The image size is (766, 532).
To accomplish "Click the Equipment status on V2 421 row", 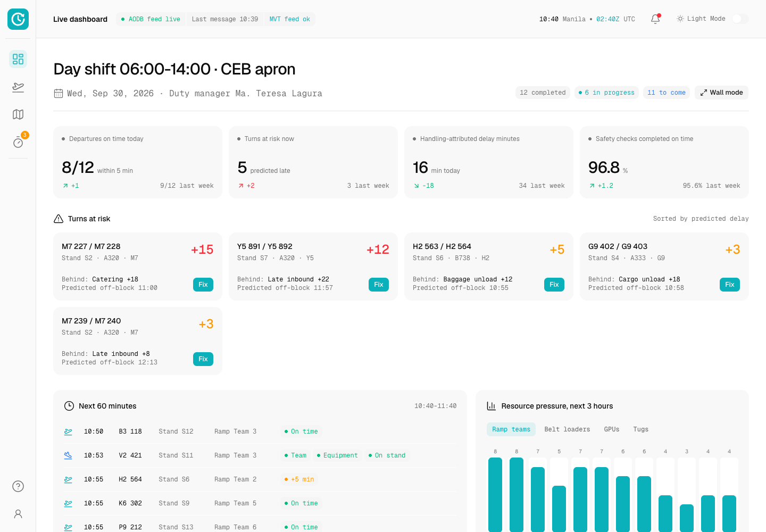I will point(337,455).
